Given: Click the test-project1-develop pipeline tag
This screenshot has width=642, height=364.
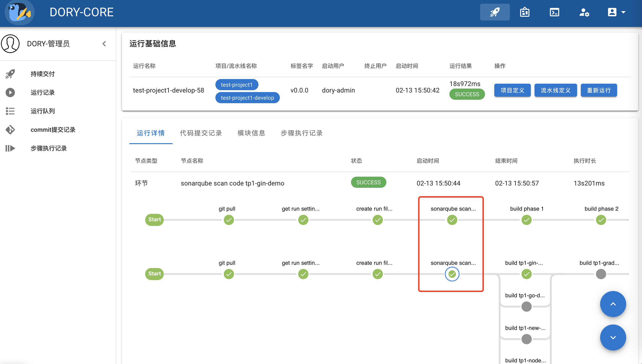Looking at the screenshot, I should 247,97.
